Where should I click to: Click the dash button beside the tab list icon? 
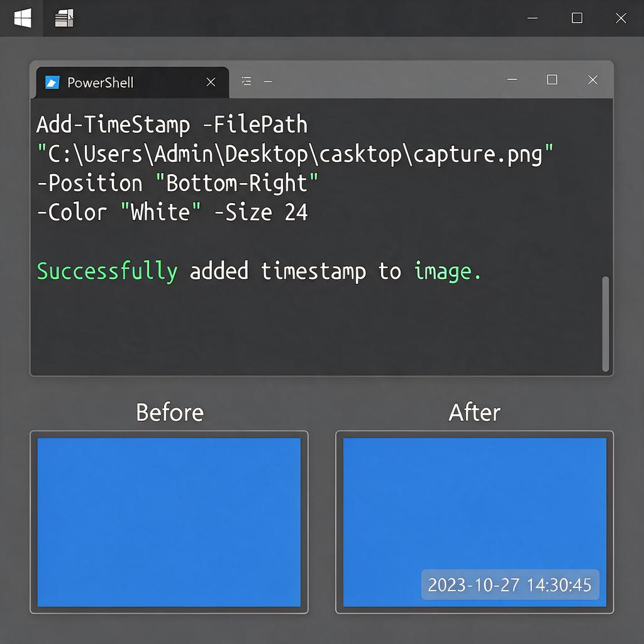pos(268,82)
